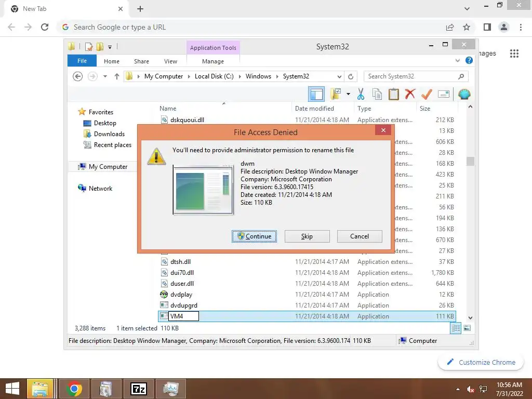
Task: Open the File menu tab
Action: pyautogui.click(x=82, y=61)
